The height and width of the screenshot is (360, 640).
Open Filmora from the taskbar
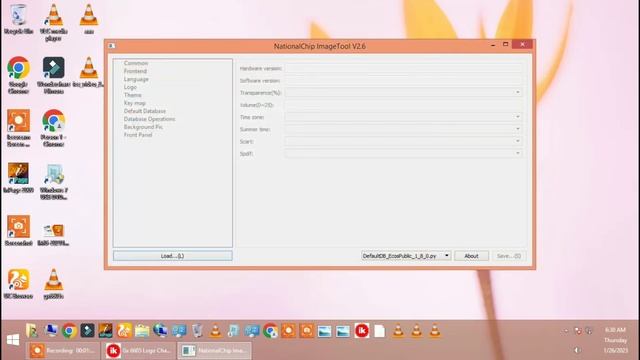[87, 331]
